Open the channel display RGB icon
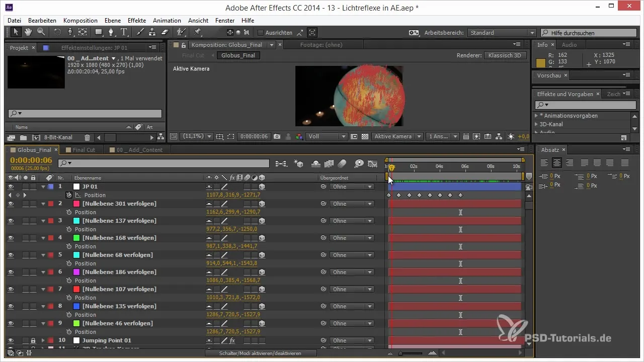This screenshot has width=644, height=362. 299,136
